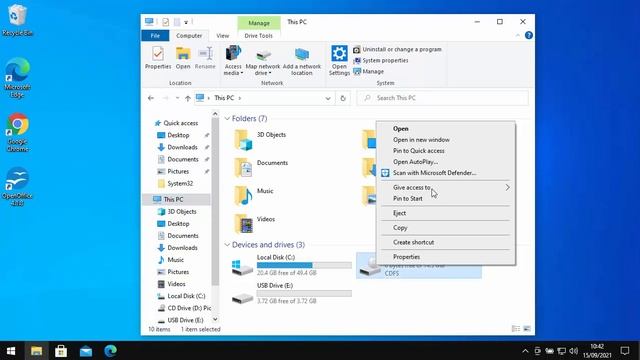Open the quick access toolbar dropdown
Viewport: 640px width, 360px height.
click(x=186, y=22)
